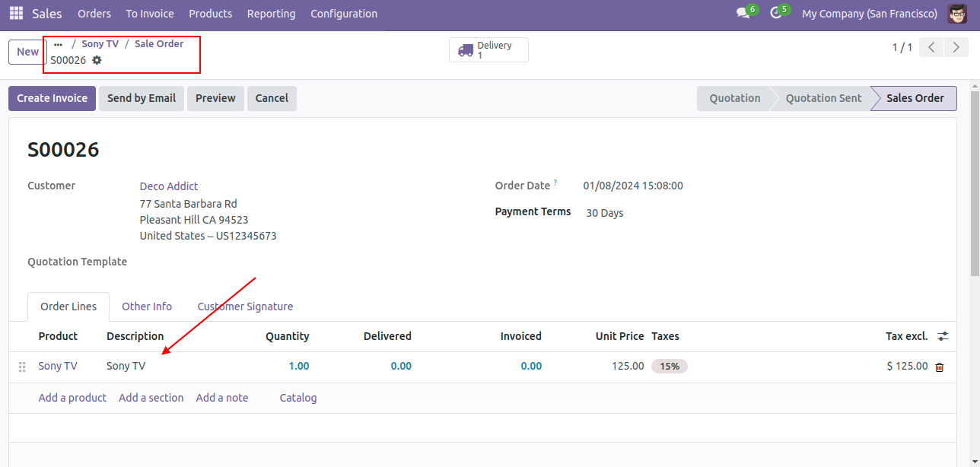This screenshot has height=467, width=980.
Task: Click the Invoiced 0.00 cell
Action: point(531,367)
